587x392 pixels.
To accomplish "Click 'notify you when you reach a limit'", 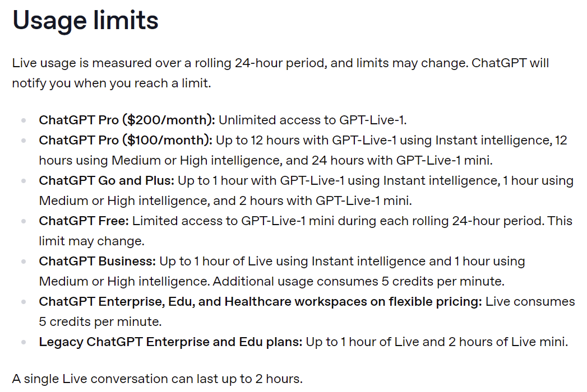I will pyautogui.click(x=112, y=83).
